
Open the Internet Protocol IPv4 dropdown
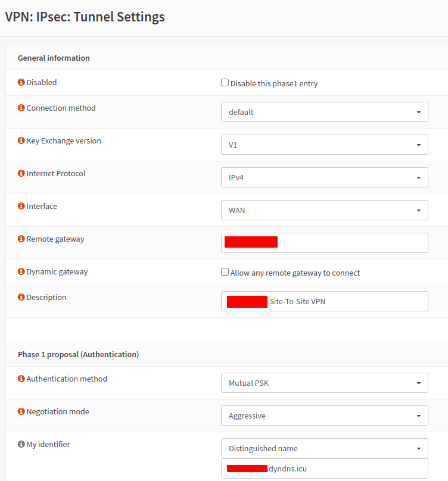tap(324, 177)
